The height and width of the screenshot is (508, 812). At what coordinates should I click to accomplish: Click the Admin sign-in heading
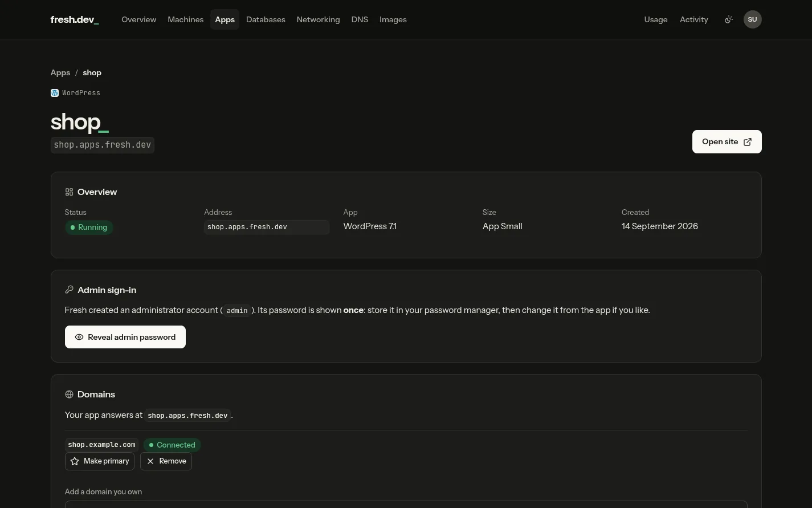point(107,290)
